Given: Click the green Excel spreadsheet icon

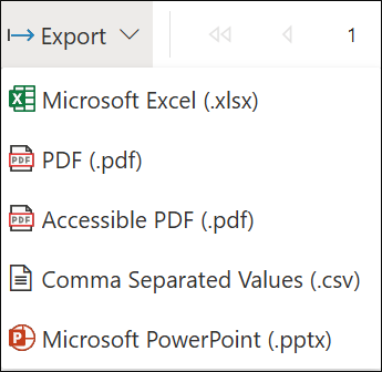Looking at the screenshot, I should (22, 98).
